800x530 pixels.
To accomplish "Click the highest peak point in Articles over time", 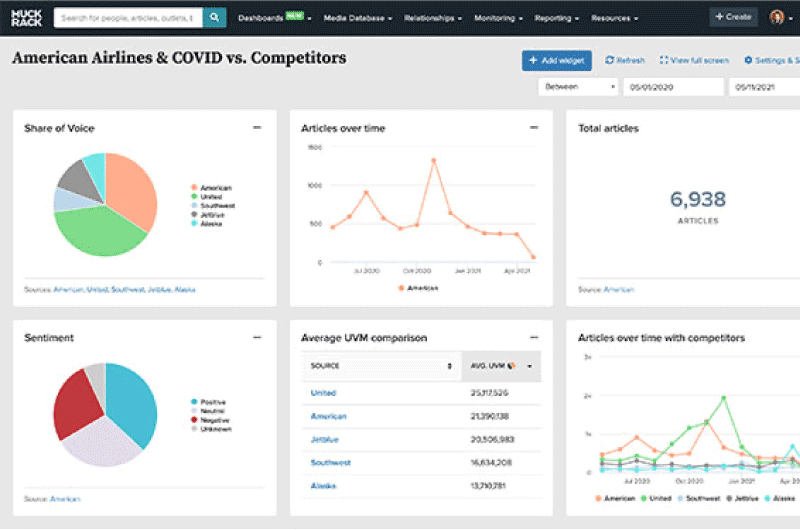I will click(434, 160).
